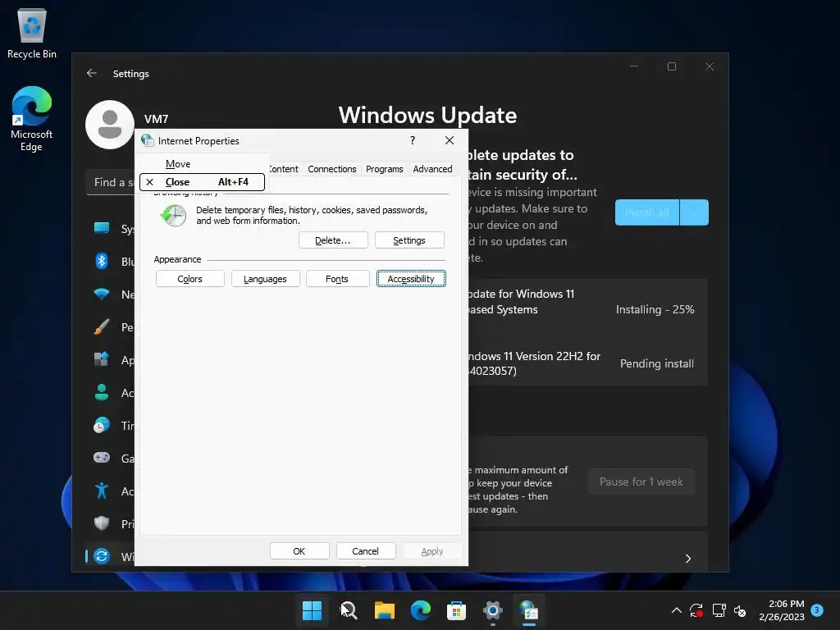Click Pause for 1 week button
Image resolution: width=840 pixels, height=630 pixels.
pos(641,482)
